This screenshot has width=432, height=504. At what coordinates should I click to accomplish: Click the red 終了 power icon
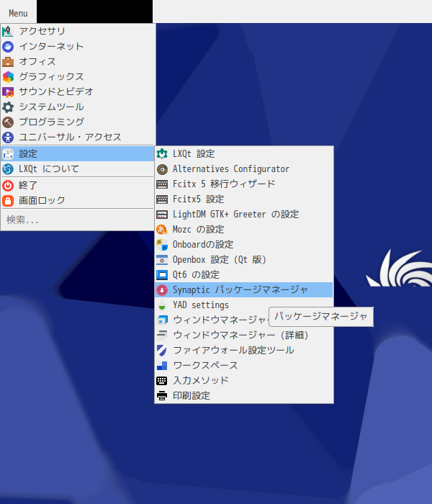8,186
